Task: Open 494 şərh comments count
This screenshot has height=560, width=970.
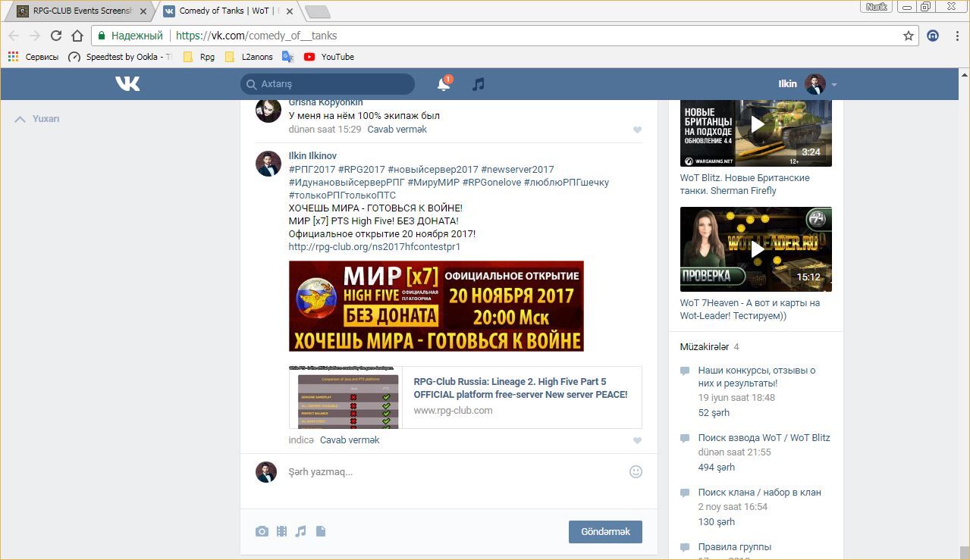Action: point(717,468)
